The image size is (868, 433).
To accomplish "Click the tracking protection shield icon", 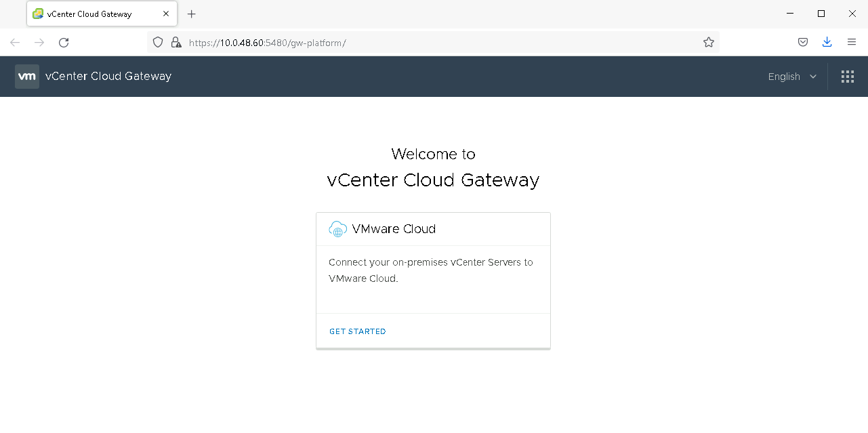I will 158,43.
